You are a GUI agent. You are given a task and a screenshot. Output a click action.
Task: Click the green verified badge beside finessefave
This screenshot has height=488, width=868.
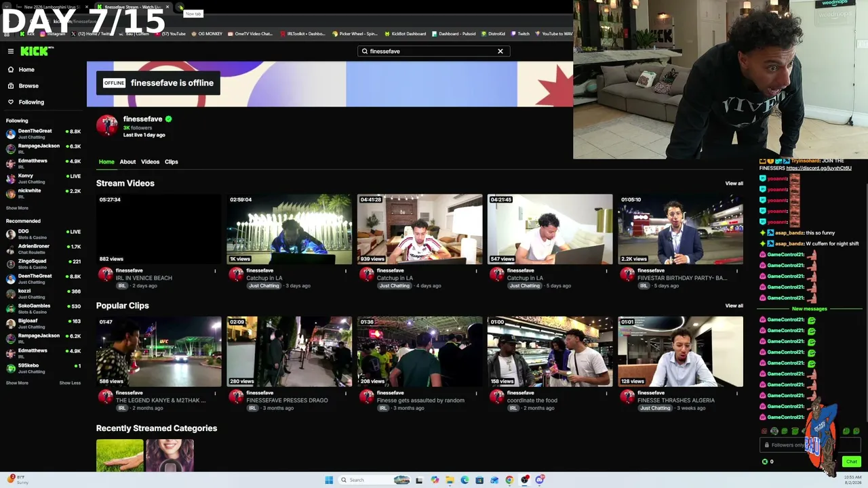[x=168, y=119]
